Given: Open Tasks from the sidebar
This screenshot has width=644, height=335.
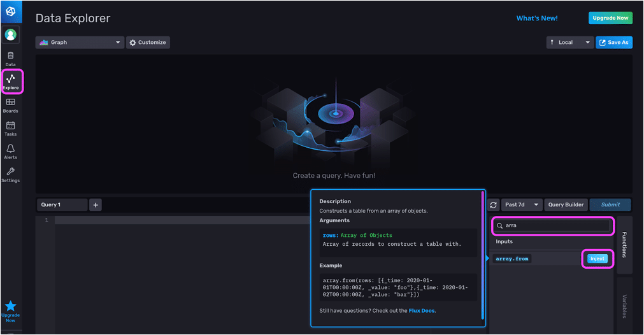Looking at the screenshot, I should click(11, 129).
